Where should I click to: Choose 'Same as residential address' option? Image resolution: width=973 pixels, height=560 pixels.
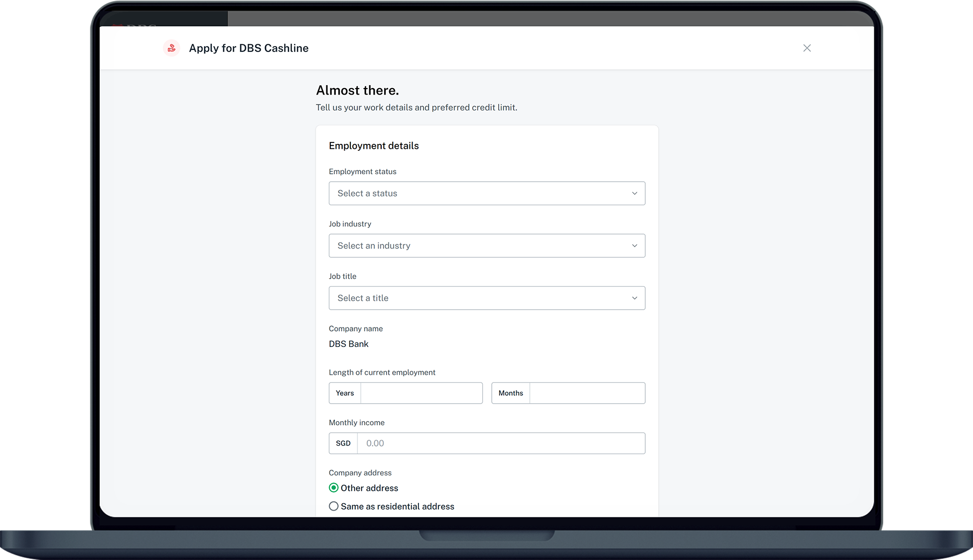coord(334,506)
